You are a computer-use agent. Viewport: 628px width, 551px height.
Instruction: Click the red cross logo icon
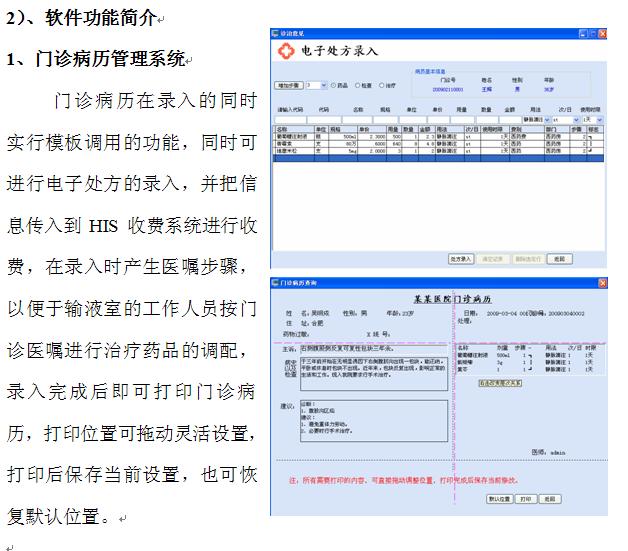(x=286, y=49)
